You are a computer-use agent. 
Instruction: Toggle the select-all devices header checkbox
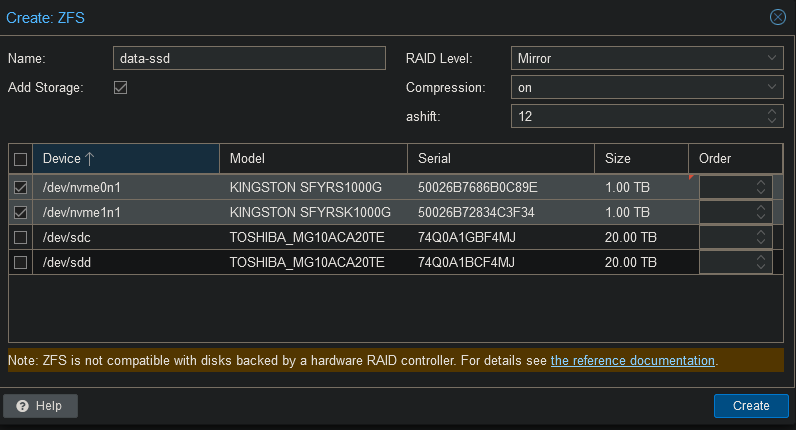(x=21, y=159)
